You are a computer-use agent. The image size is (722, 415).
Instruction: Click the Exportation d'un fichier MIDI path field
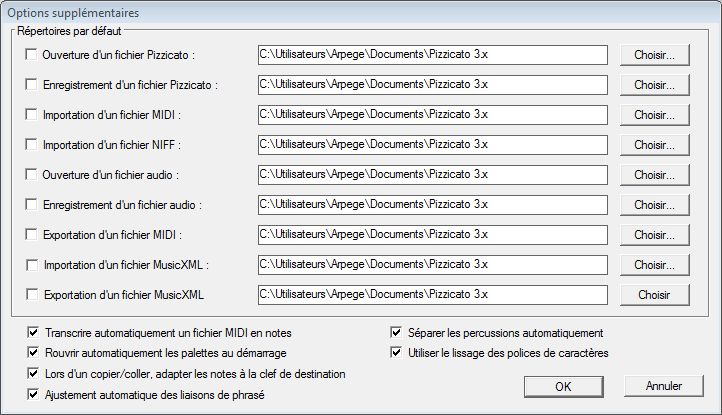click(x=432, y=234)
